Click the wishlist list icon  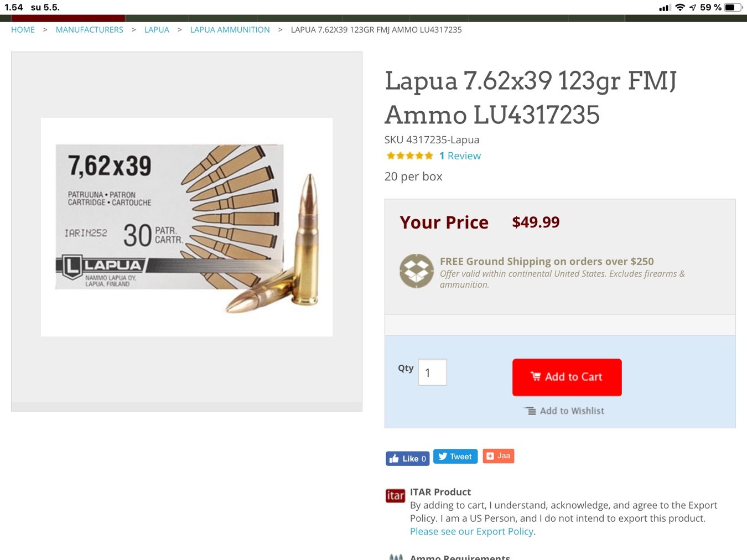[530, 411]
